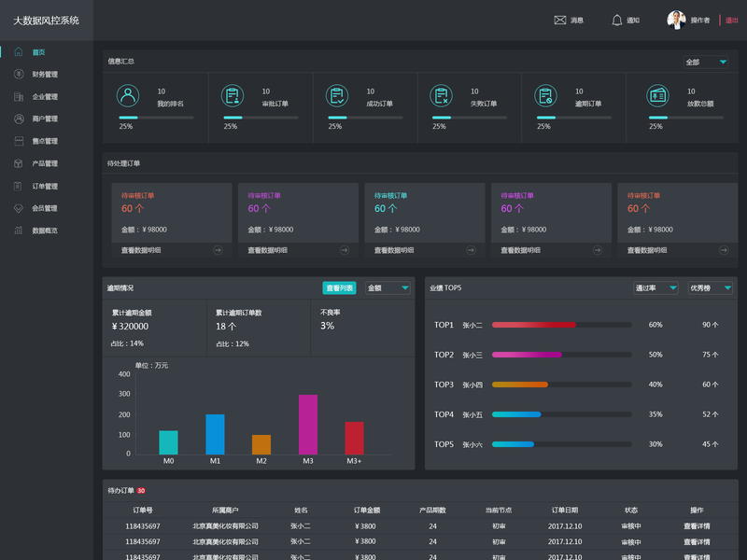Click the 查看列表 button in 逾期情况
The height and width of the screenshot is (560, 747).
[x=339, y=288]
